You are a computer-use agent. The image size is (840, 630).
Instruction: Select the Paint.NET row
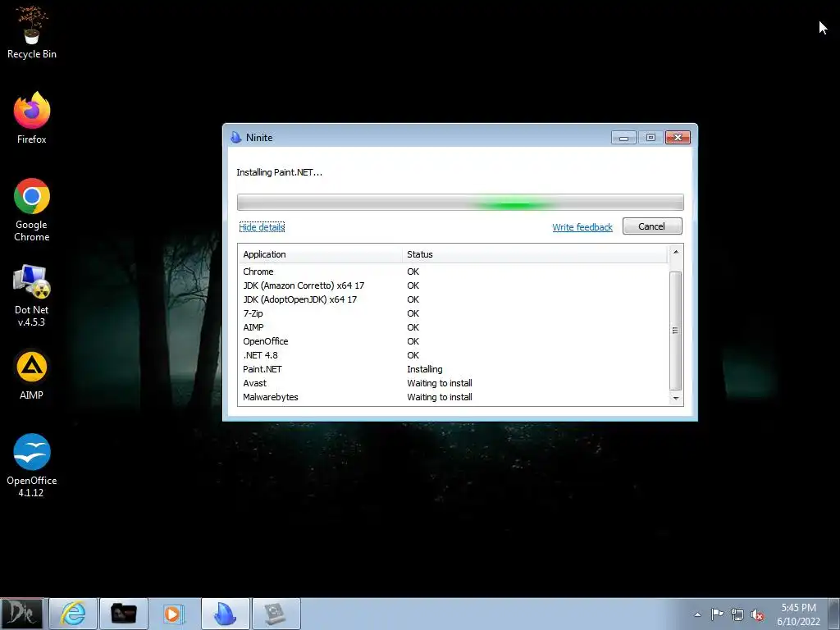click(453, 369)
